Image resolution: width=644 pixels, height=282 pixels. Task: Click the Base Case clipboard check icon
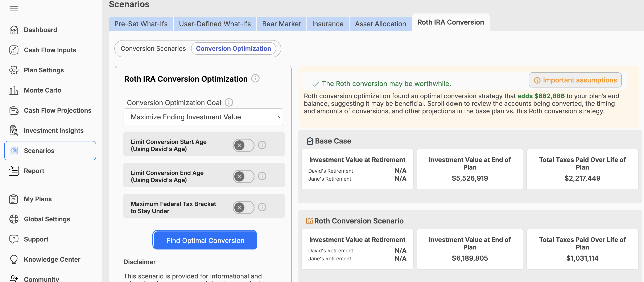click(310, 141)
